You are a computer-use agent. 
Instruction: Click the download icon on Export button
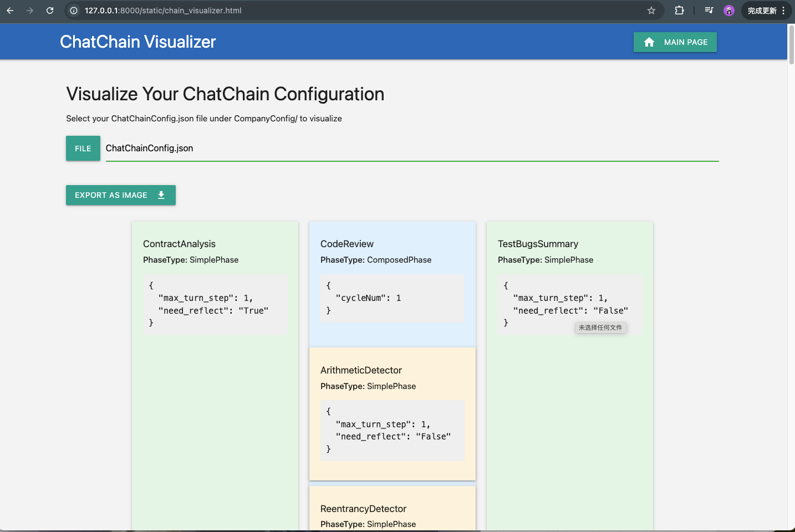click(161, 195)
